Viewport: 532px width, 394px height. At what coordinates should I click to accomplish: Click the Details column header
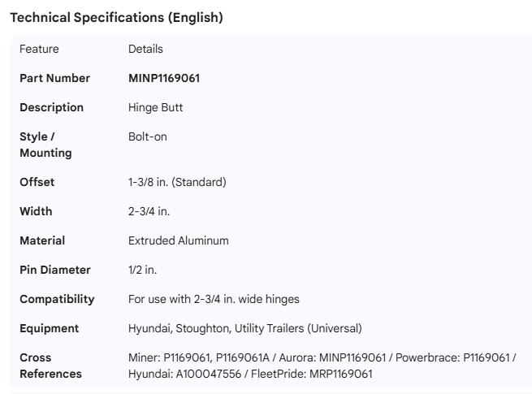pyautogui.click(x=145, y=49)
